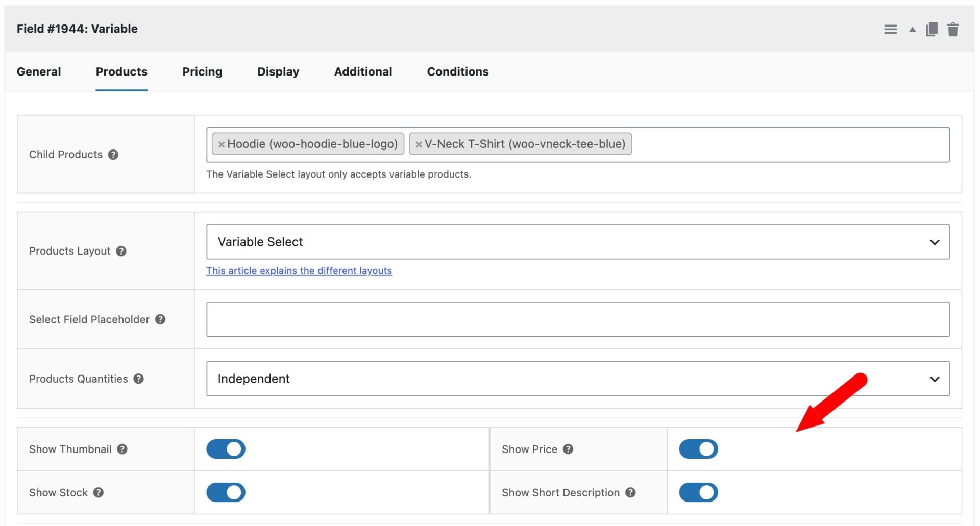Click the V-Neck T-Shirt (woo-vneck-tee-blue) tag text
The image size is (980, 526).
point(525,144)
